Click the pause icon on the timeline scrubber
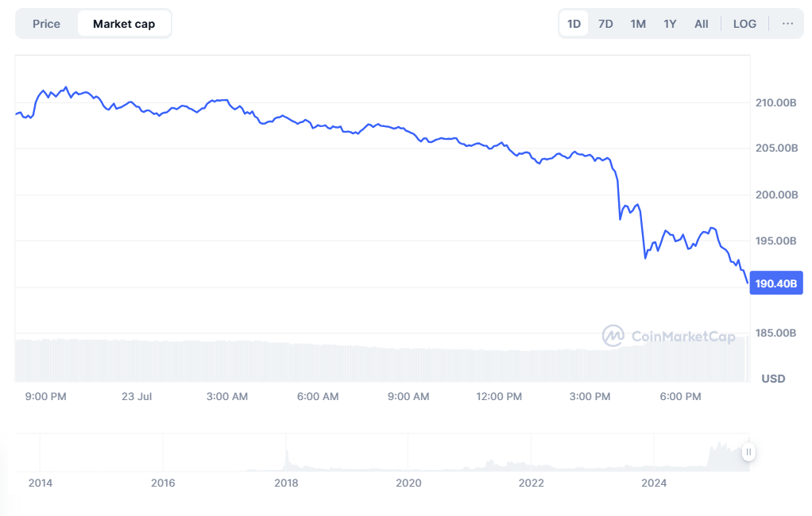Image resolution: width=812 pixels, height=516 pixels. pos(748,452)
